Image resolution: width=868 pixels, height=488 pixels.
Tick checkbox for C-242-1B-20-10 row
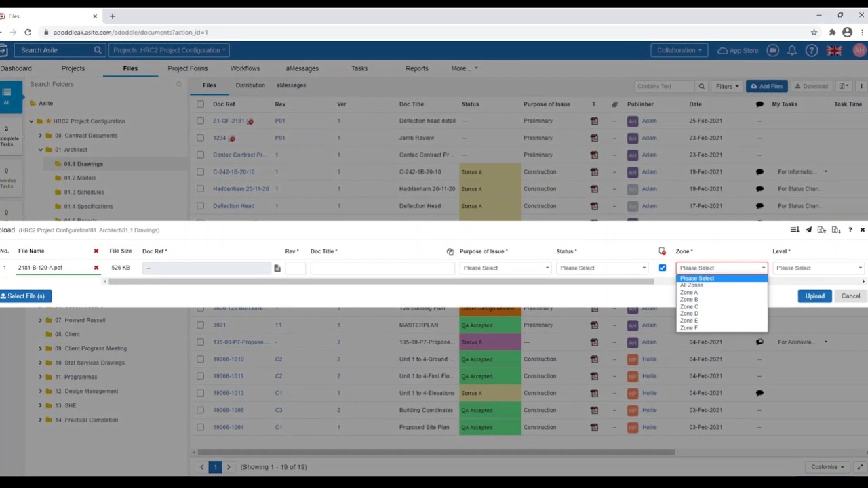[x=200, y=172]
